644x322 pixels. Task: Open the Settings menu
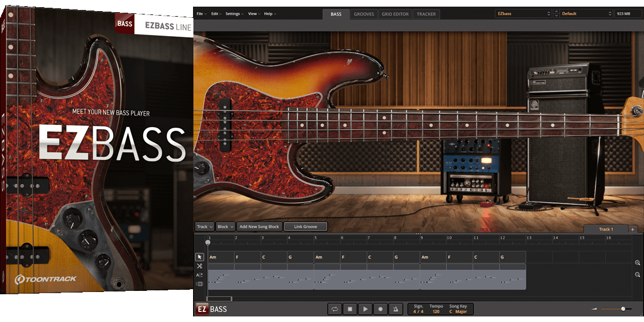coord(235,14)
